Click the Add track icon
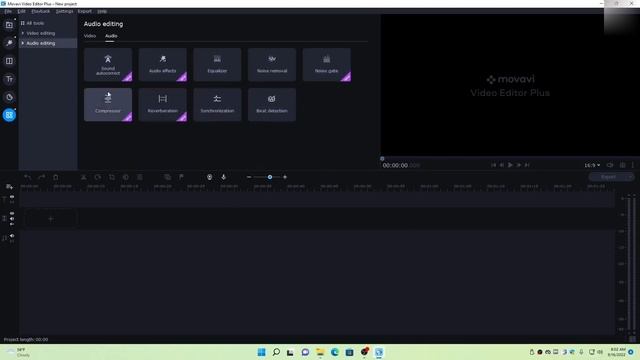Screen dimensions: 640x360 [9, 187]
